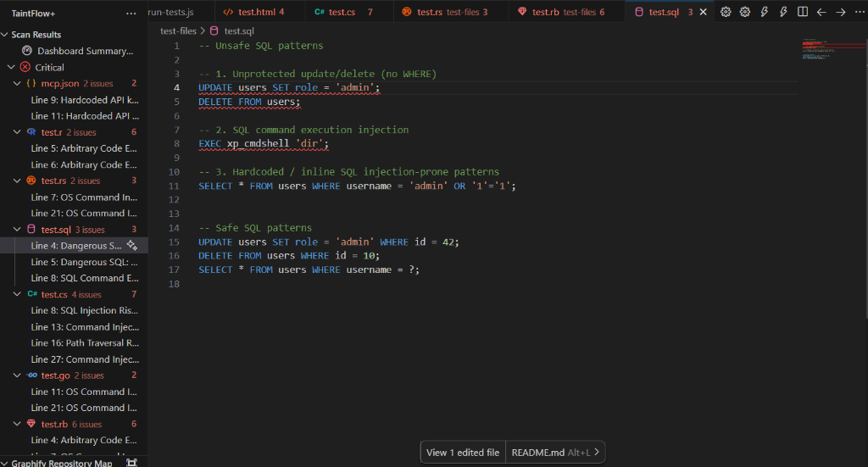Click the comment '-- Safe SQL patterns'
Screen dimensions: 868x467
coord(255,227)
